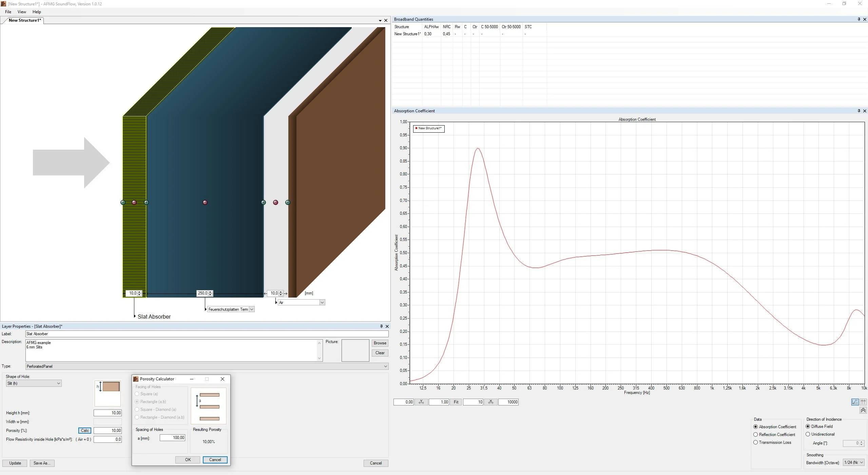Pin the Layer Properties panel
The height and width of the screenshot is (475, 868).
coord(381,326)
